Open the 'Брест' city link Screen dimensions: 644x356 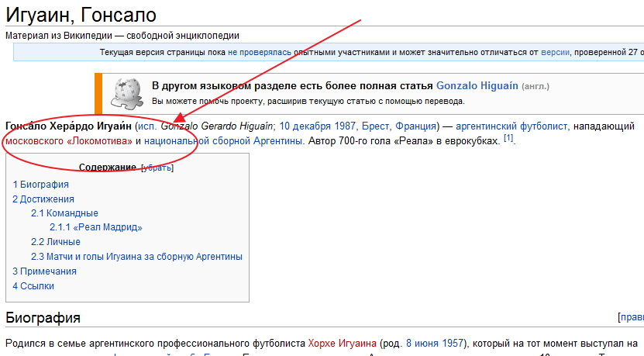point(375,126)
